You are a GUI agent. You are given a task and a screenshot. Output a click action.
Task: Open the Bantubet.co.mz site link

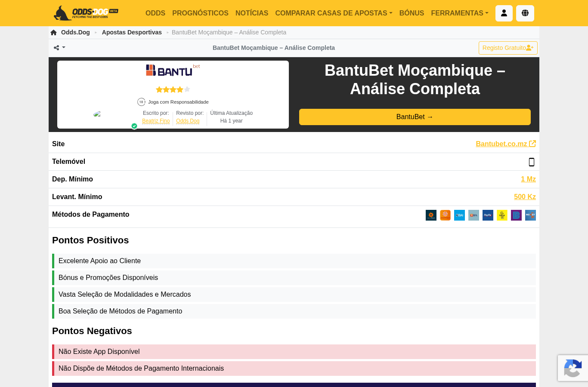click(x=506, y=144)
